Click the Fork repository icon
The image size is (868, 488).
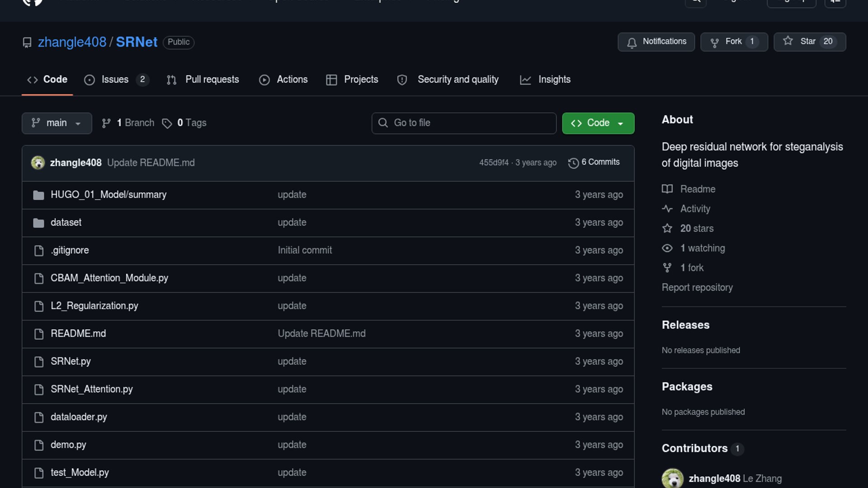click(714, 42)
